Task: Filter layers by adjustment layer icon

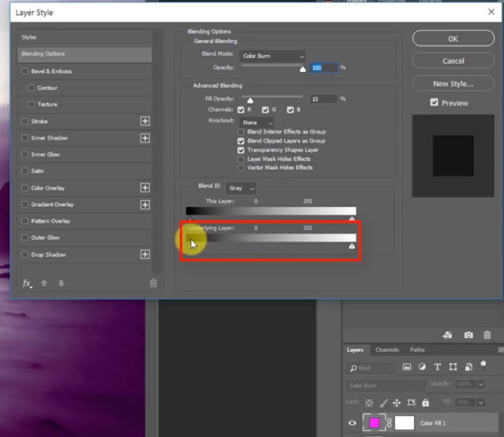Action: tap(422, 367)
